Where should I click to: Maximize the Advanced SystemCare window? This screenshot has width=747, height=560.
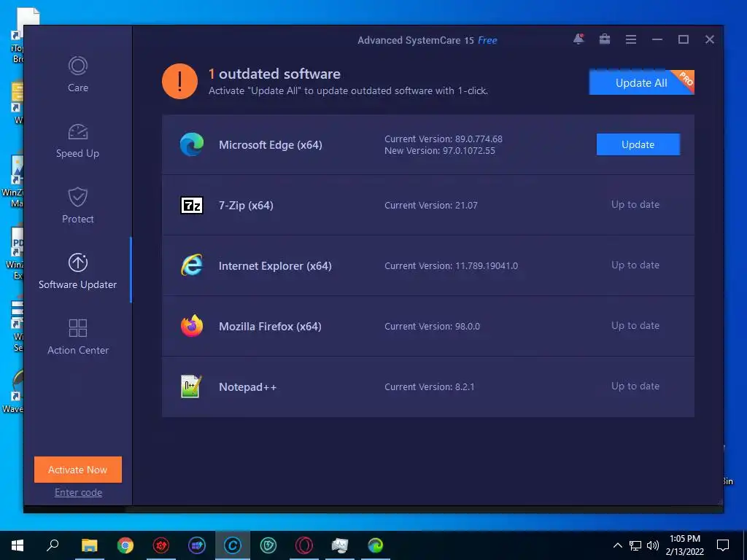(683, 39)
